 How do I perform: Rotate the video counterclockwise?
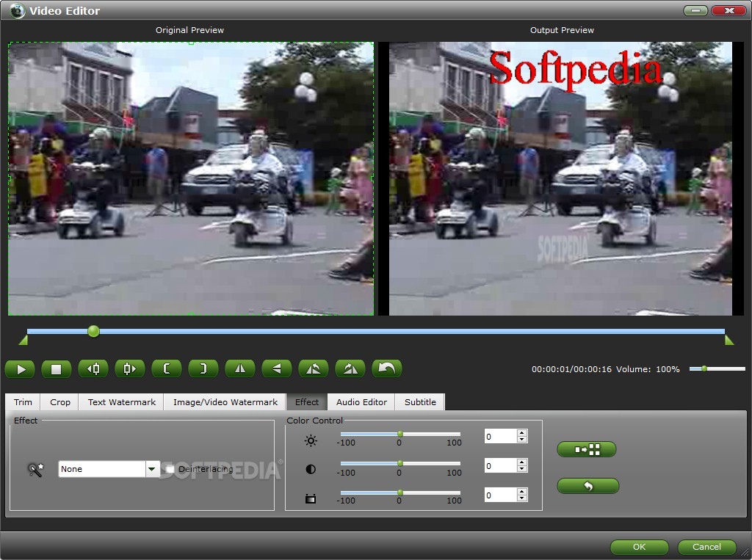314,368
